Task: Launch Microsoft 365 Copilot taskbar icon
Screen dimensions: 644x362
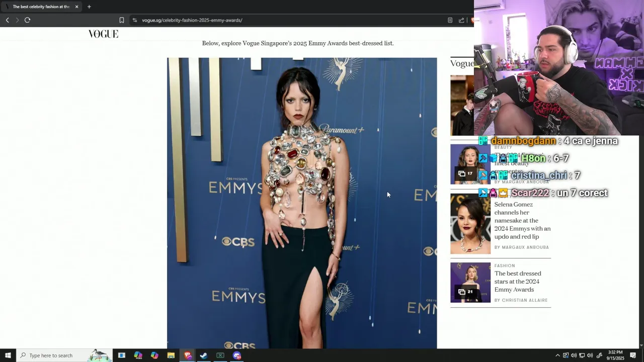Action: point(138,355)
